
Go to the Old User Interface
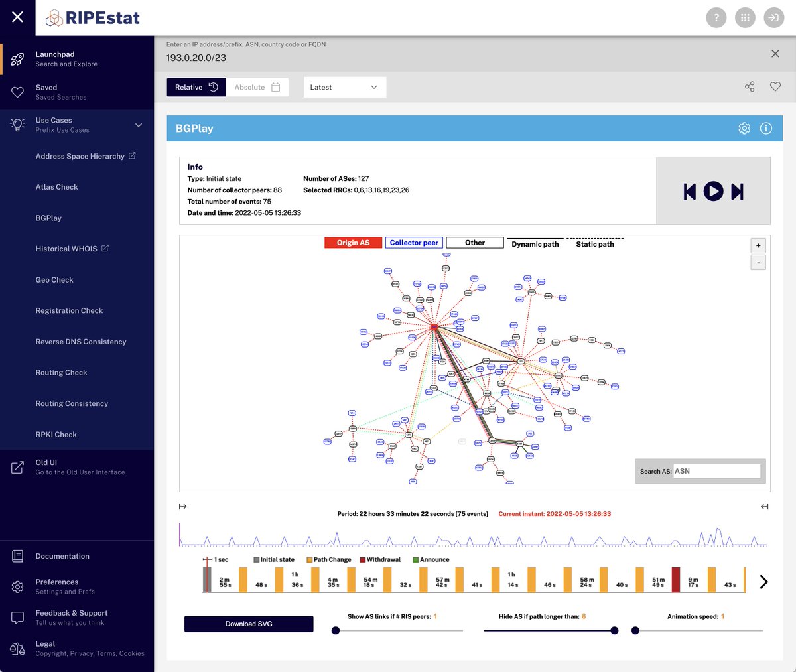pyautogui.click(x=80, y=467)
